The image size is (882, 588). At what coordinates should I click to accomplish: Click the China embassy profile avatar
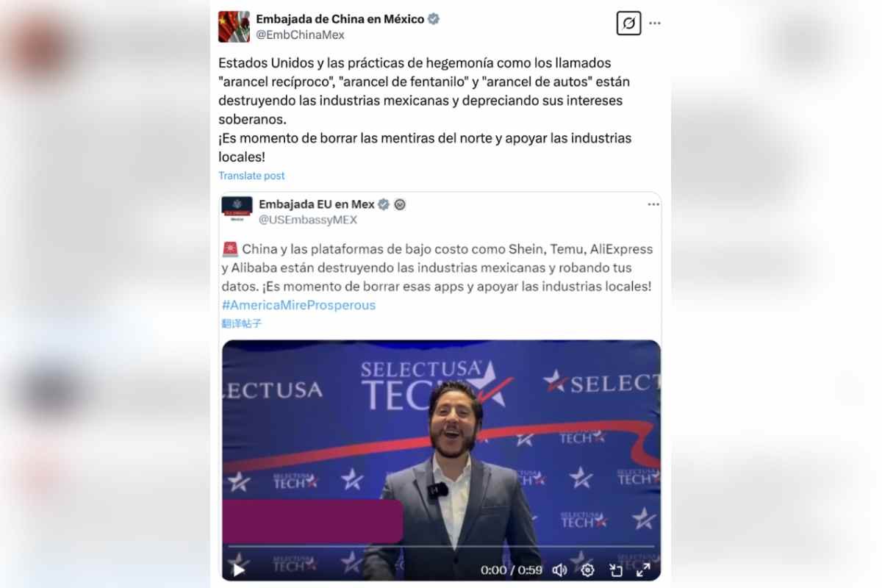[x=234, y=26]
